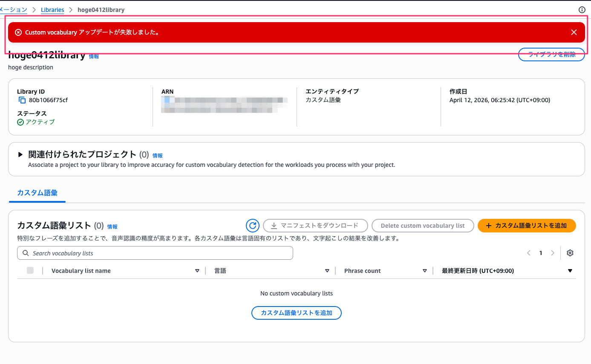Go to the next page of vocabulary lists
This screenshot has width=591, height=364.
pos(553,252)
